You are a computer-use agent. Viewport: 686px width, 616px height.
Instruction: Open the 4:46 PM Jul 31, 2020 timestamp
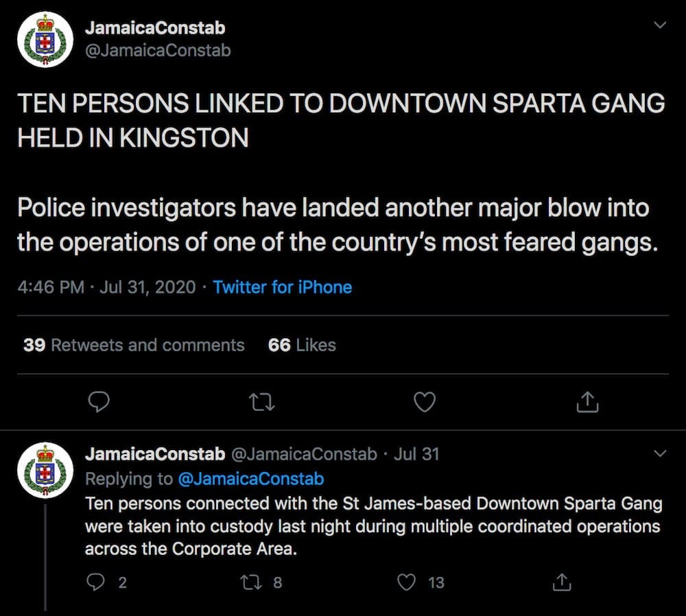coord(107,287)
